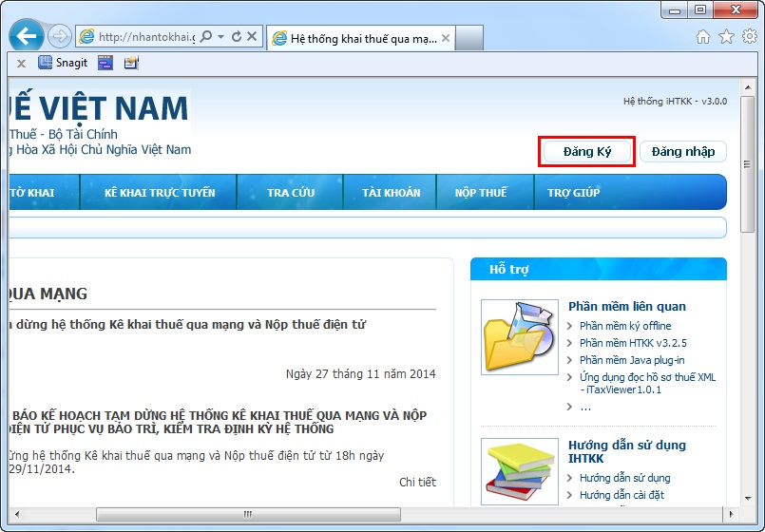Open the browser Home page icon
This screenshot has height=532, width=765.
pyautogui.click(x=703, y=36)
